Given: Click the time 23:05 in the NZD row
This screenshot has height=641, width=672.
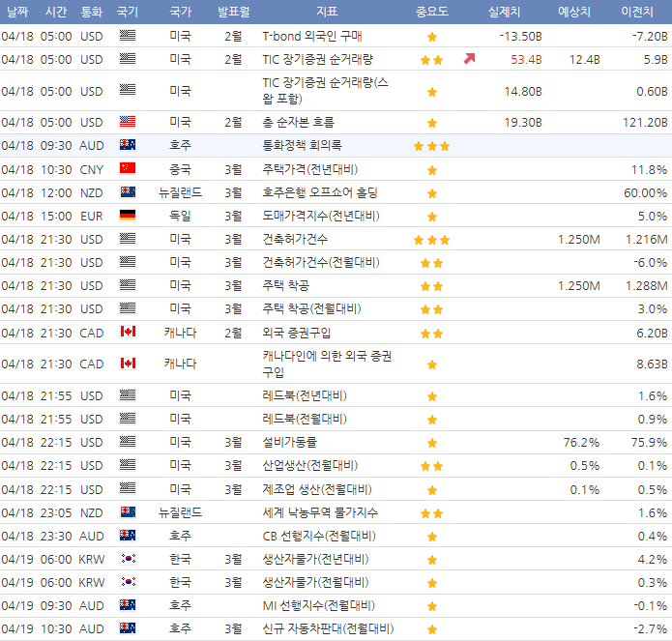Looking at the screenshot, I should point(56,512).
